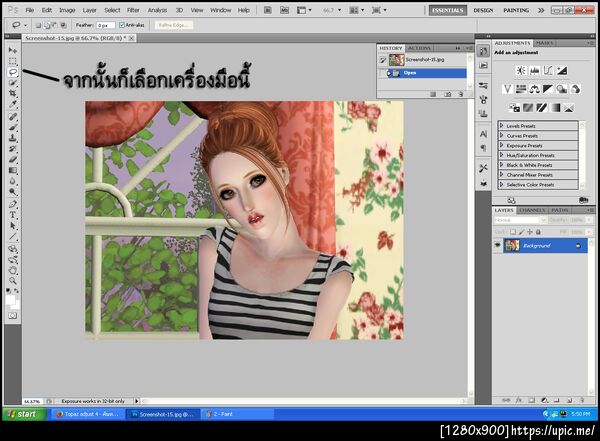Screen dimensions: 600x441
Task: Select the Open history state
Action: (423, 73)
